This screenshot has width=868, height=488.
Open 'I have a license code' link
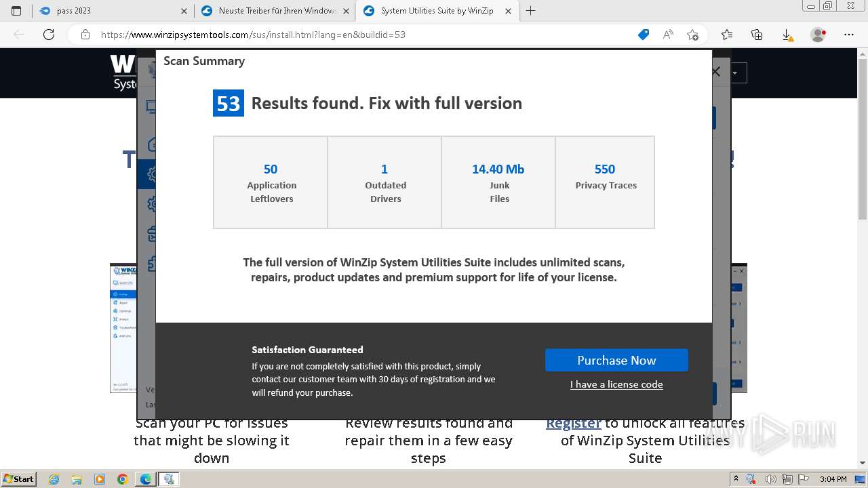click(616, 384)
